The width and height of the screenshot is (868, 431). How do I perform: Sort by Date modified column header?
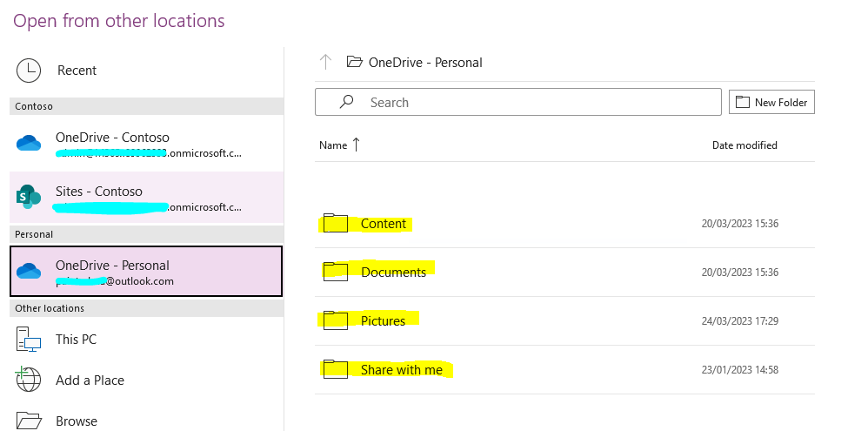744,145
